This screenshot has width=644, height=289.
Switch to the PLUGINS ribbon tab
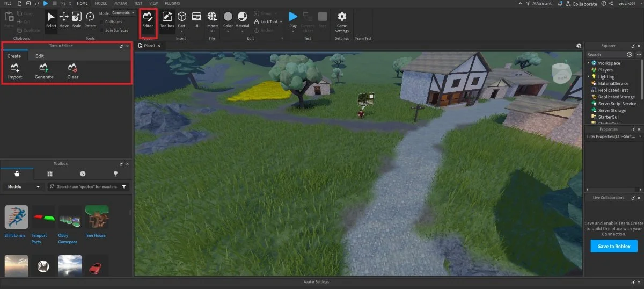coord(172,3)
